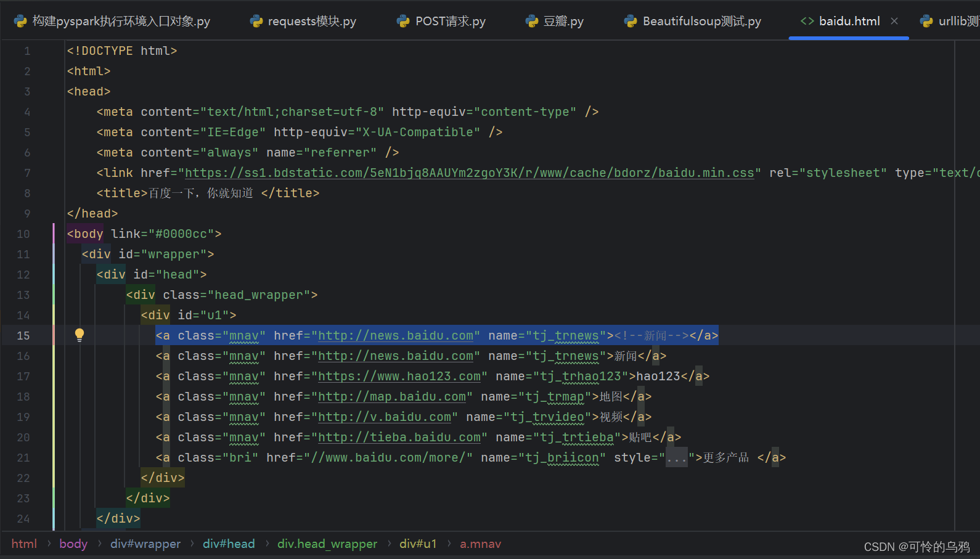Open the v.baidu.com link
The width and height of the screenshot is (980, 559).
[x=385, y=417]
